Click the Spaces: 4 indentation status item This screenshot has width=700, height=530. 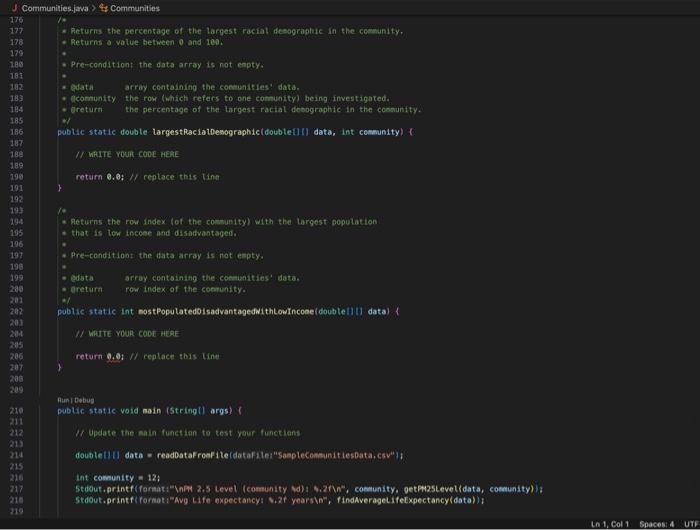point(657,524)
